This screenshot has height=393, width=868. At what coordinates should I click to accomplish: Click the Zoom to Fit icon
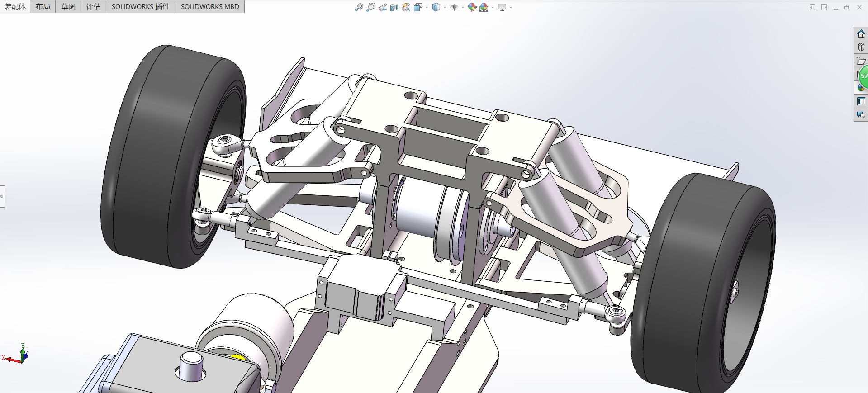point(359,7)
